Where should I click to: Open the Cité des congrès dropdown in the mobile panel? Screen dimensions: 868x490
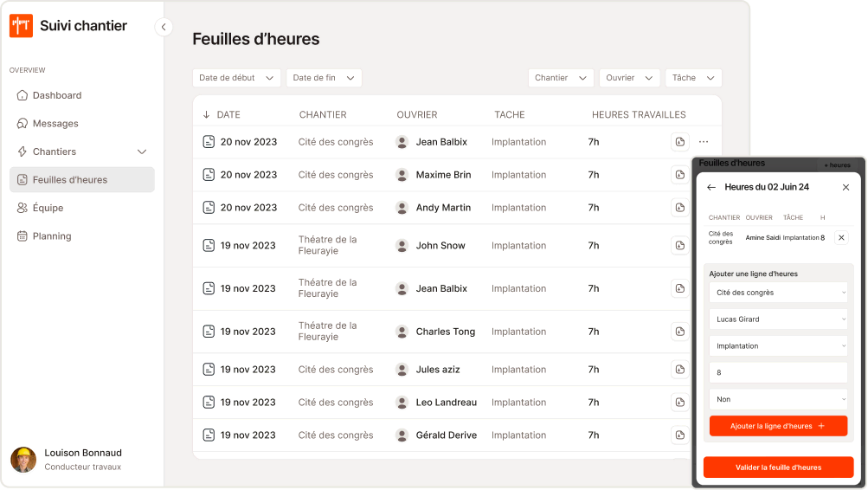pos(778,293)
